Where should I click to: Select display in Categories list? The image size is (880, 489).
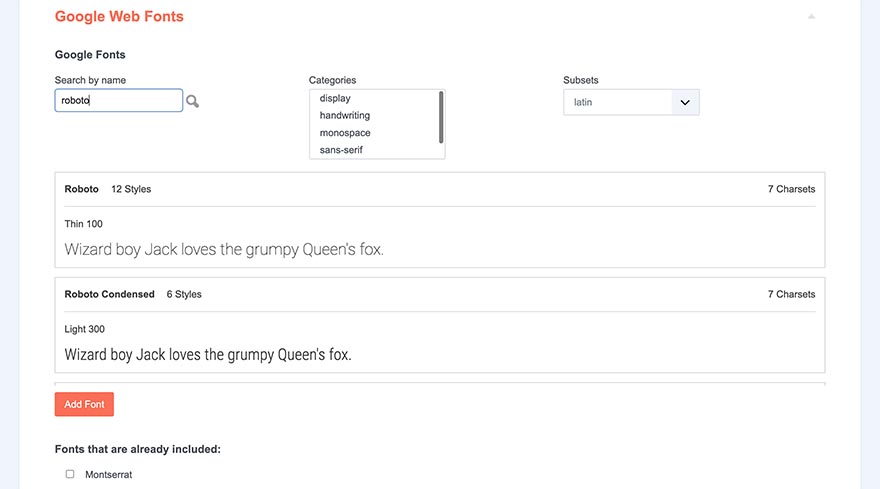(x=335, y=98)
